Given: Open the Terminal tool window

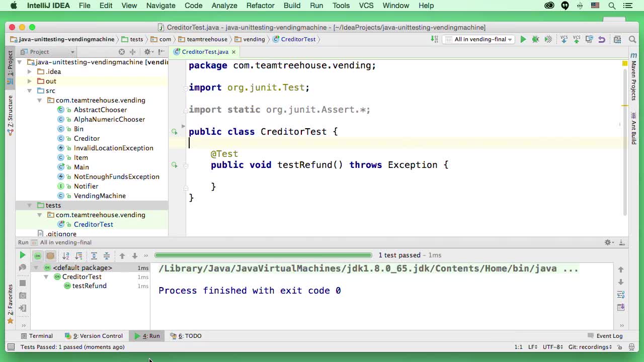Looking at the screenshot, I should point(37,336).
